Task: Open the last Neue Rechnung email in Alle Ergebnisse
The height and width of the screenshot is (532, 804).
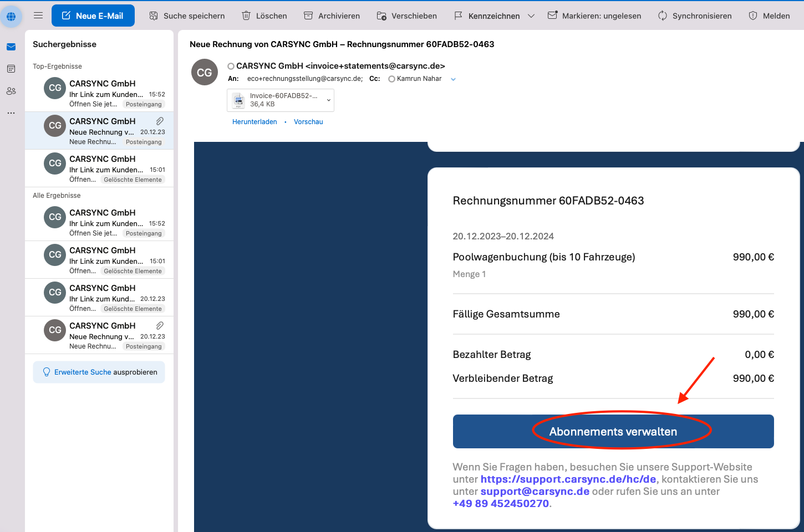Action: (99, 335)
